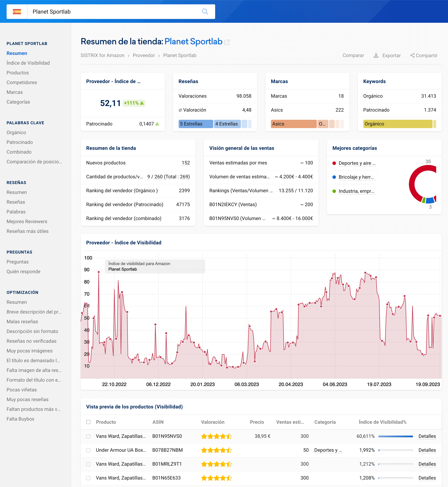Go to Competidores in sidebar menu
The height and width of the screenshot is (487, 448).
[x=22, y=82]
